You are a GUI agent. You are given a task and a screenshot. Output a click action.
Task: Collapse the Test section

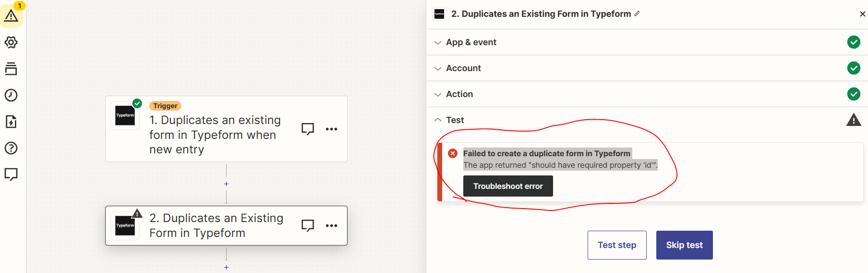point(647,120)
